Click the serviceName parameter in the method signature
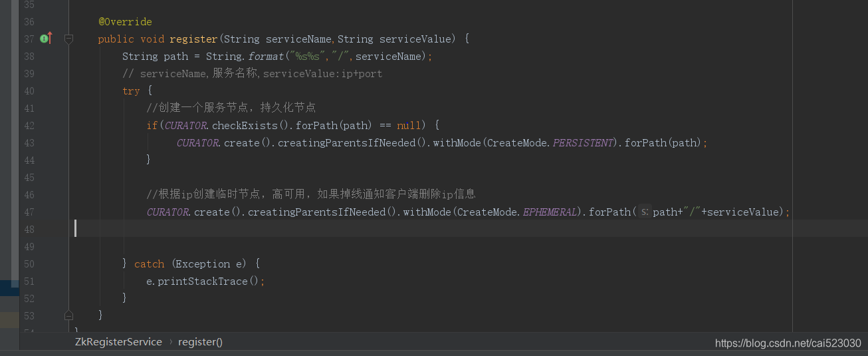Viewport: 868px width, 356px height. pos(298,39)
